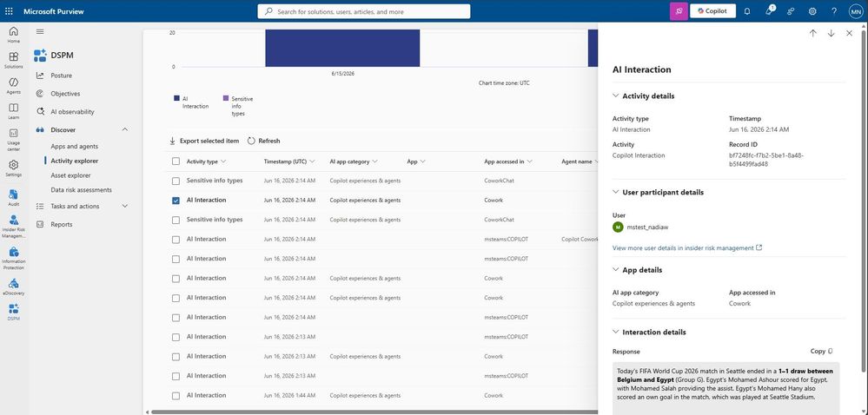Collapse the Interaction details section
This screenshot has width=868, height=415.
pos(615,332)
